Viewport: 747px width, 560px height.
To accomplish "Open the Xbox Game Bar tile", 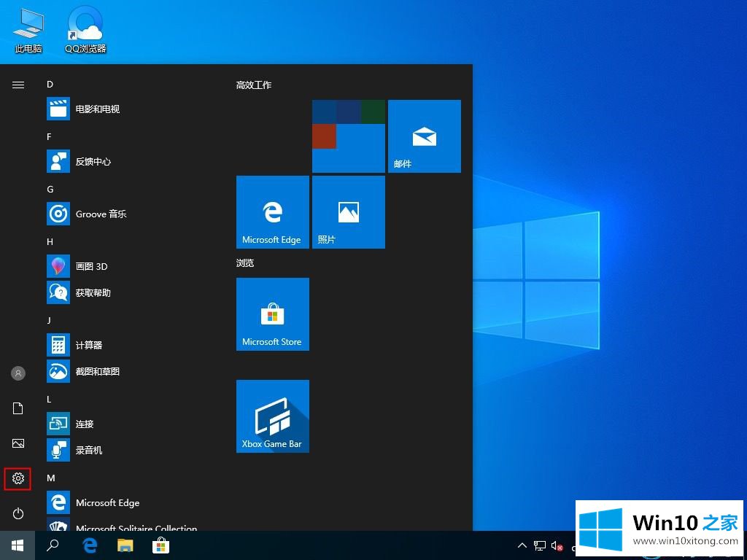I will pos(273,416).
